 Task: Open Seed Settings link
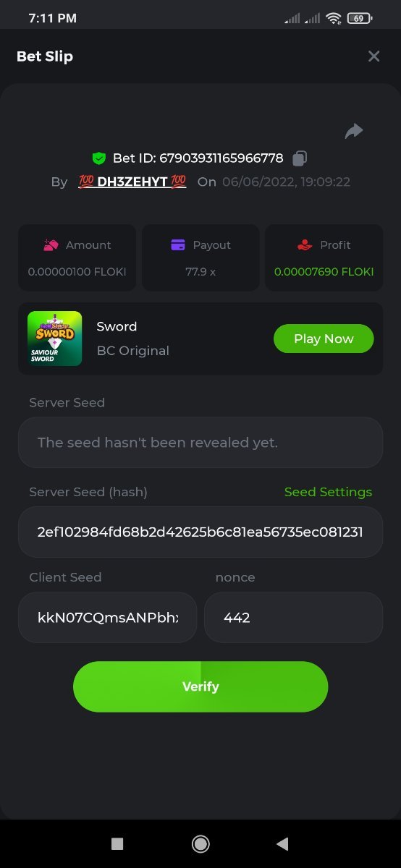(328, 492)
